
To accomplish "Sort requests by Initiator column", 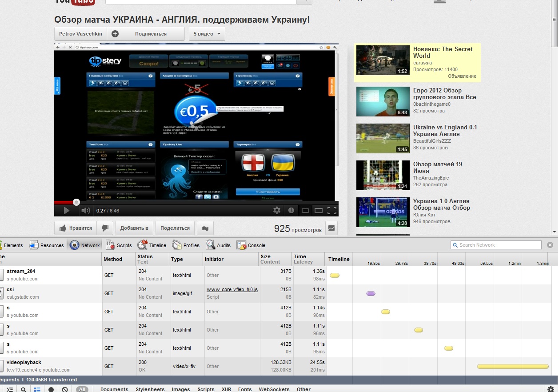I will (231, 259).
